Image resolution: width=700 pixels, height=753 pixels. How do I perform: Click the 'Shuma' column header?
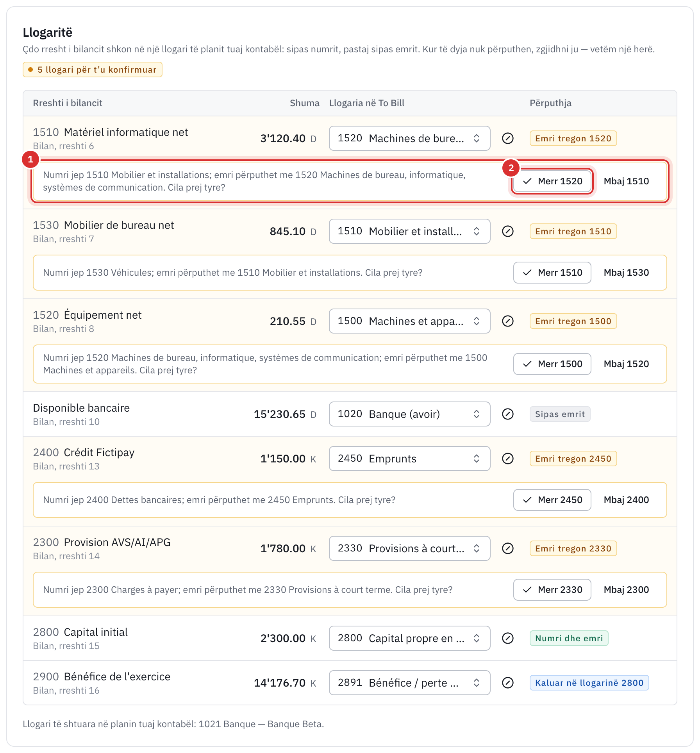point(304,103)
